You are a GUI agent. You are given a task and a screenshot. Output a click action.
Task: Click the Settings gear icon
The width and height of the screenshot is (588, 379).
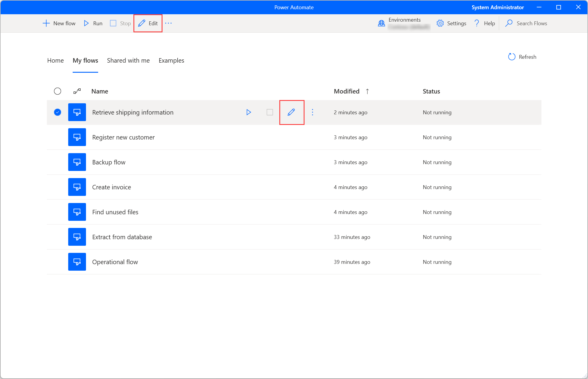[x=440, y=23]
